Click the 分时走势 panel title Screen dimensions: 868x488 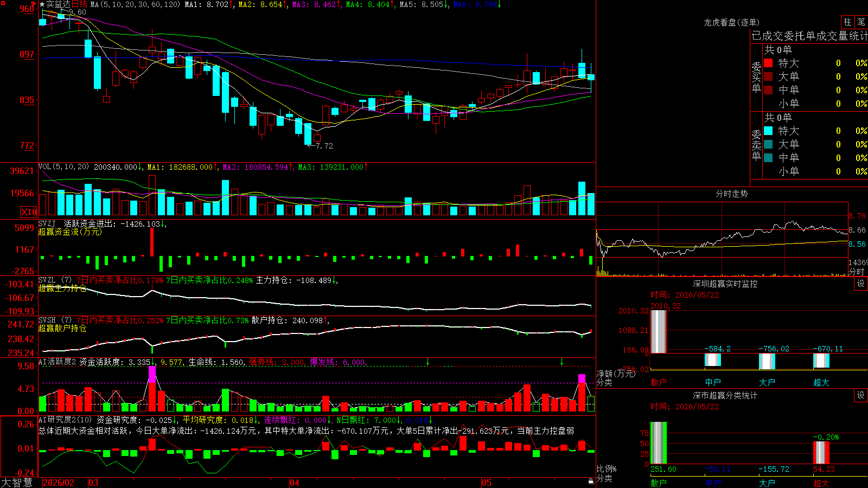(732, 194)
